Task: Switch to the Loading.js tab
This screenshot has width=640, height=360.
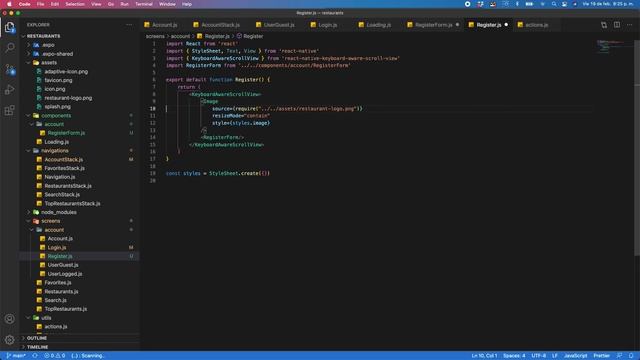Action: coord(378,25)
